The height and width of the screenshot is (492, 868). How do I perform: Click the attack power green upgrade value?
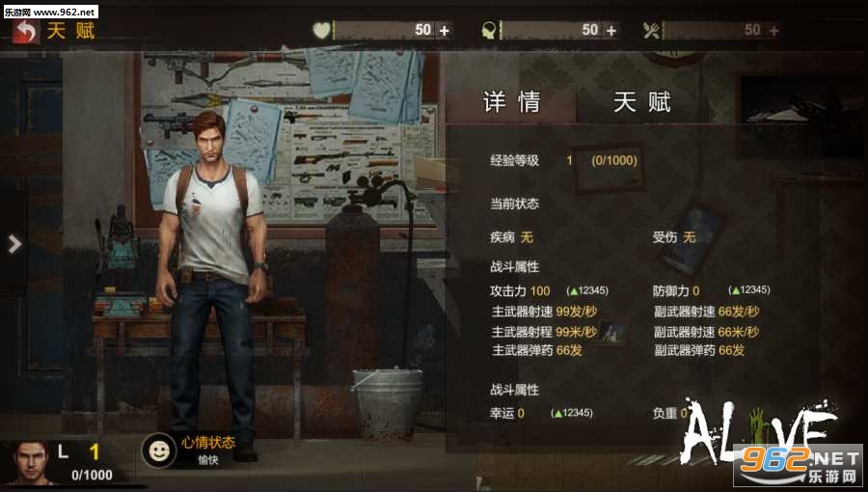(x=587, y=290)
